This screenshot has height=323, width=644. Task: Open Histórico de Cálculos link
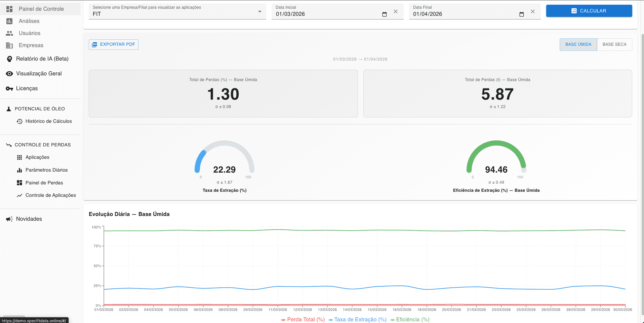click(49, 121)
